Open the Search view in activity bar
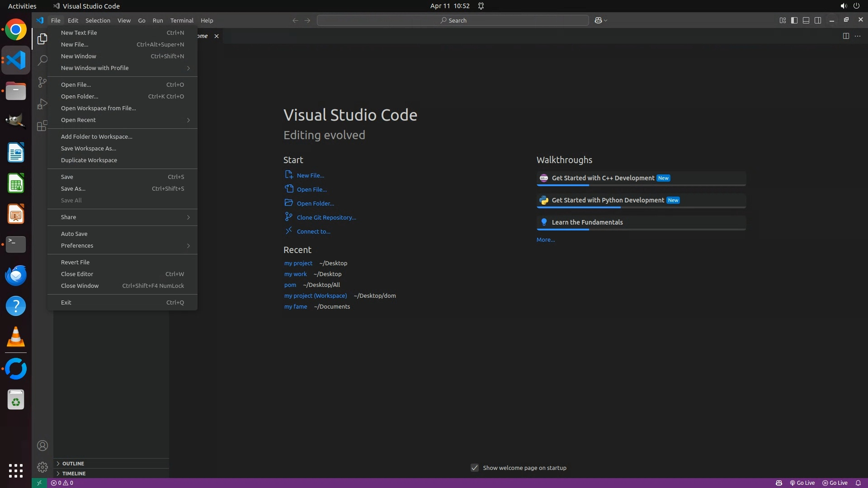This screenshot has width=868, height=488. coord(42,60)
